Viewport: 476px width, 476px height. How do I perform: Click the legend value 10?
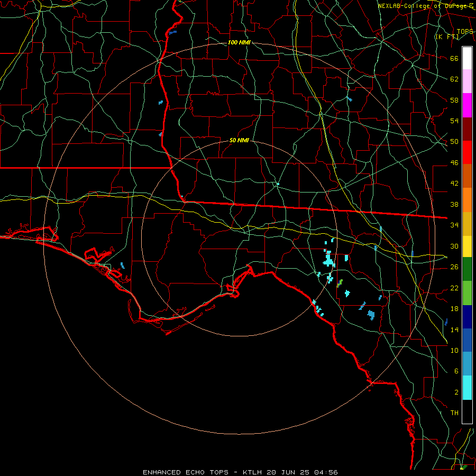(454, 350)
